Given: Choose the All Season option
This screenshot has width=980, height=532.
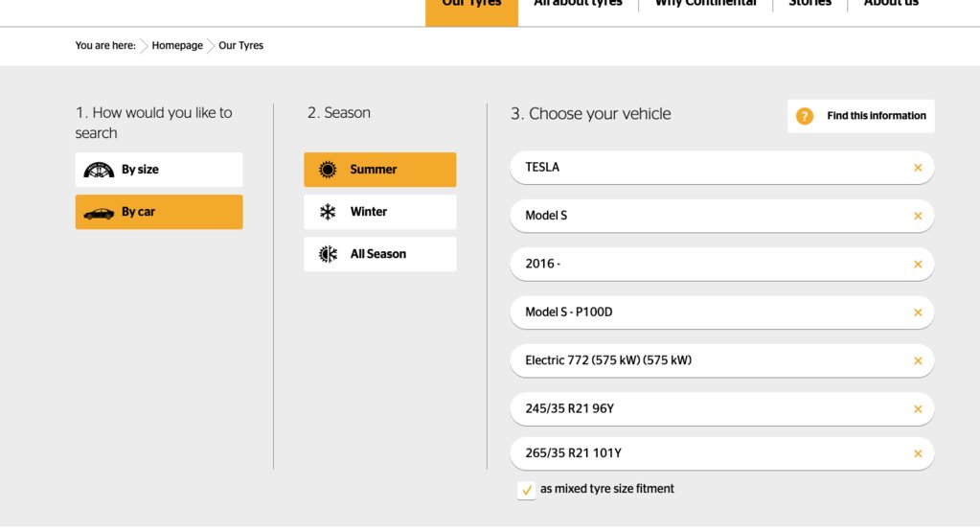Looking at the screenshot, I should (x=380, y=254).
